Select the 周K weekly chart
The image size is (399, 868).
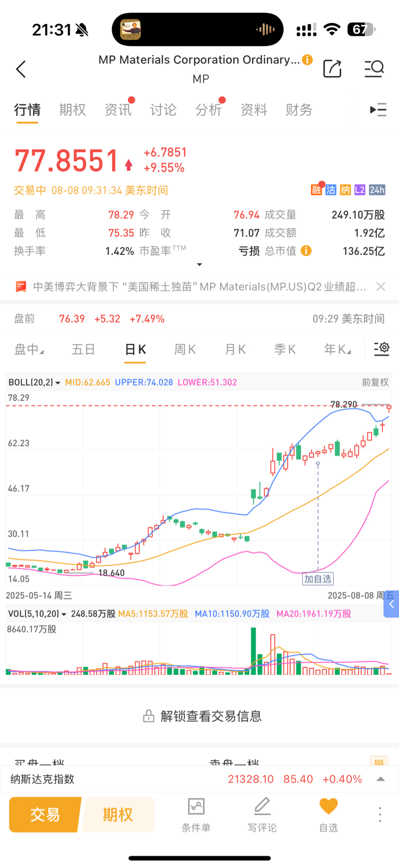pos(185,349)
